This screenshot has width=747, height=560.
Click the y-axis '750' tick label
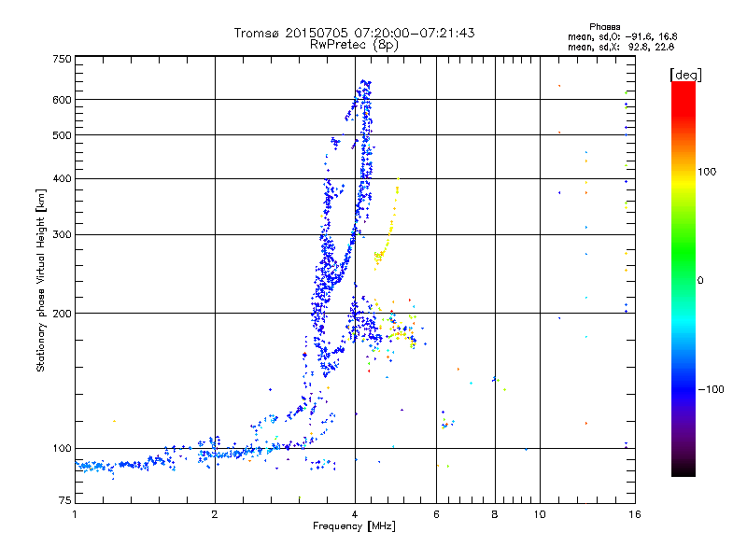pos(62,59)
